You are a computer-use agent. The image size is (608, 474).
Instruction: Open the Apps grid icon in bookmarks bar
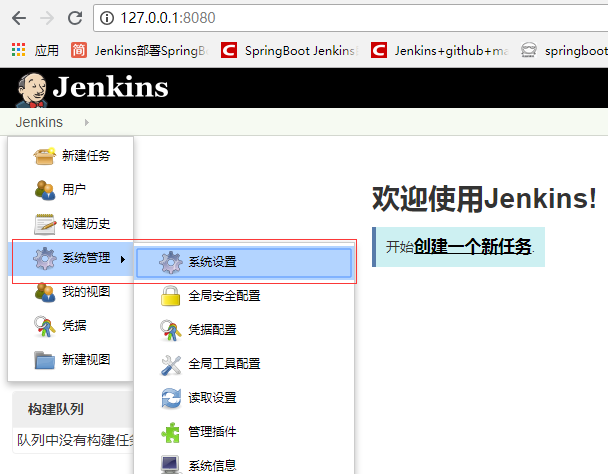click(18, 50)
